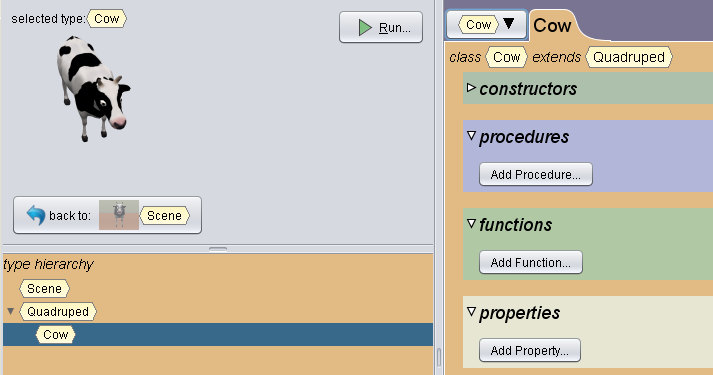Expand the constructors section

click(x=471, y=87)
